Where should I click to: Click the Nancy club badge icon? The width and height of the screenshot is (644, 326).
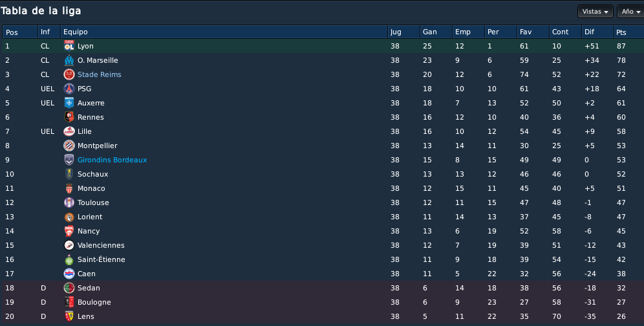[x=69, y=231]
